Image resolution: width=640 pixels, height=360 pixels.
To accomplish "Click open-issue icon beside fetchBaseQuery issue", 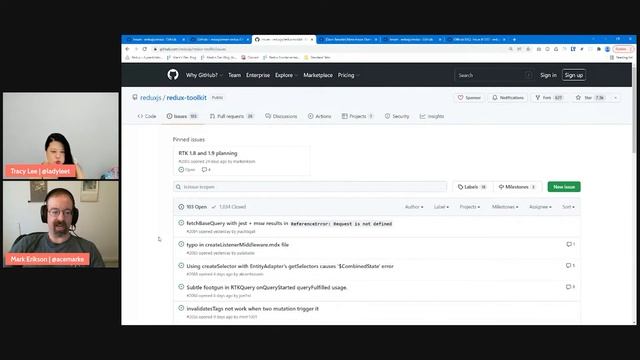I will tap(181, 223).
